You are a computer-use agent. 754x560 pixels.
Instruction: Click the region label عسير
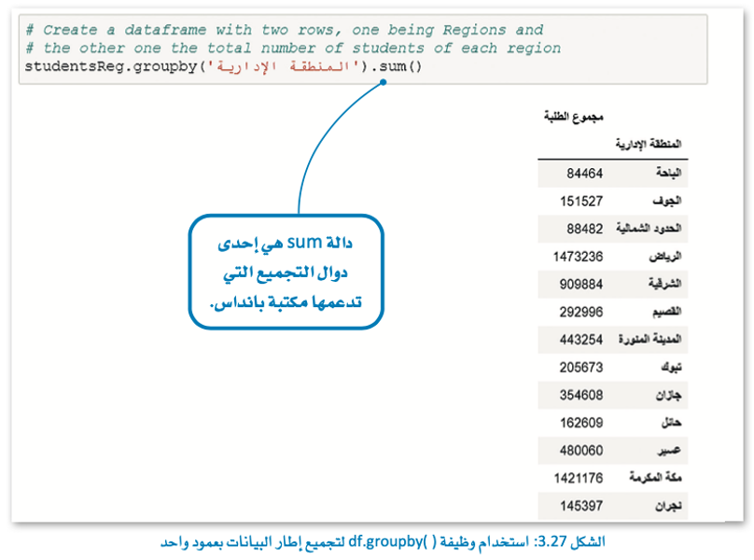click(669, 450)
